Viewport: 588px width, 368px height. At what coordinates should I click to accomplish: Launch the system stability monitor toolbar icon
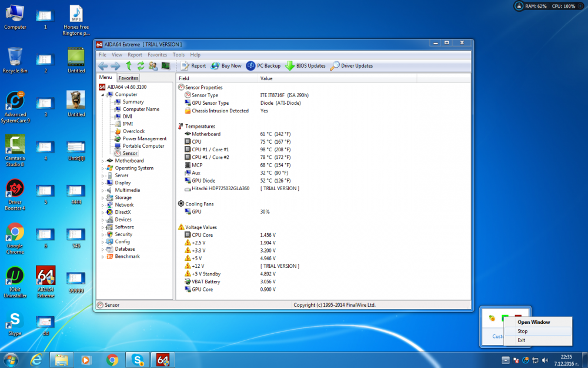pyautogui.click(x=165, y=66)
